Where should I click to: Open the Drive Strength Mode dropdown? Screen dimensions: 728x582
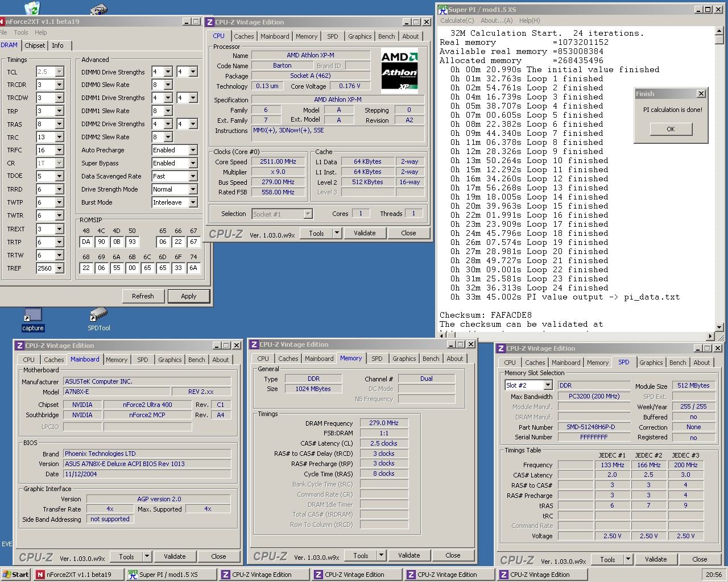click(193, 189)
